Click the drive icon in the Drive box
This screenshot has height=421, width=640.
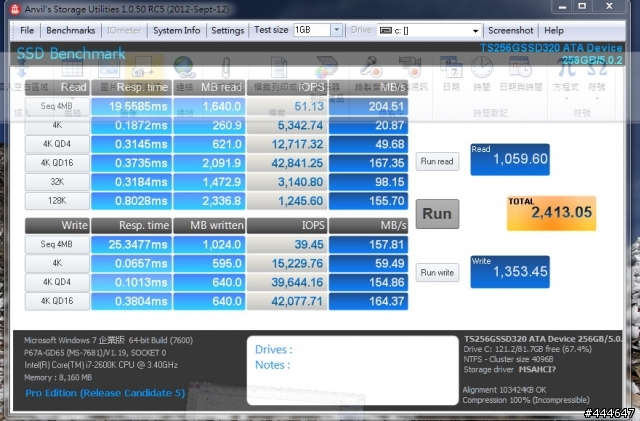(x=386, y=30)
